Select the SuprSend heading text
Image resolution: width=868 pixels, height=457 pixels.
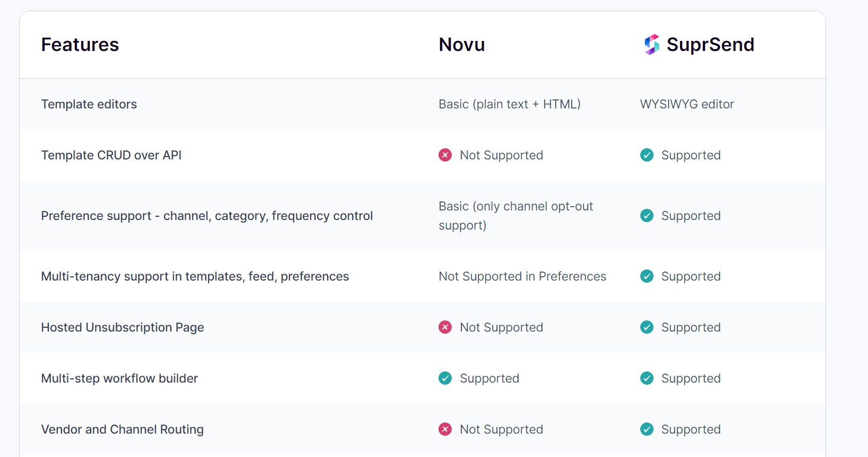(x=710, y=45)
